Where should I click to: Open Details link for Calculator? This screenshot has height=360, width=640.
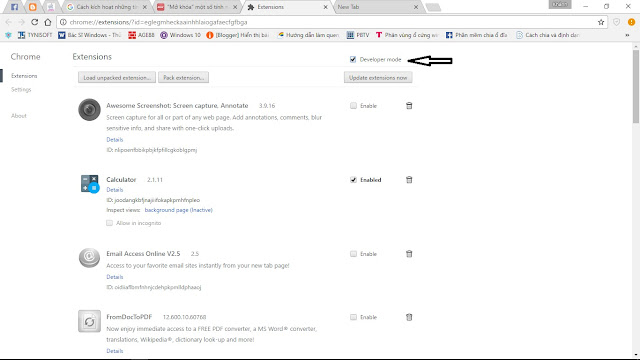pyautogui.click(x=115, y=190)
